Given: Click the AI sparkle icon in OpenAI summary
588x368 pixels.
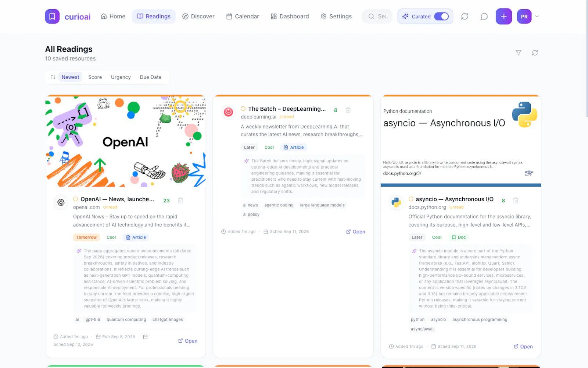Looking at the screenshot, I should point(79,251).
